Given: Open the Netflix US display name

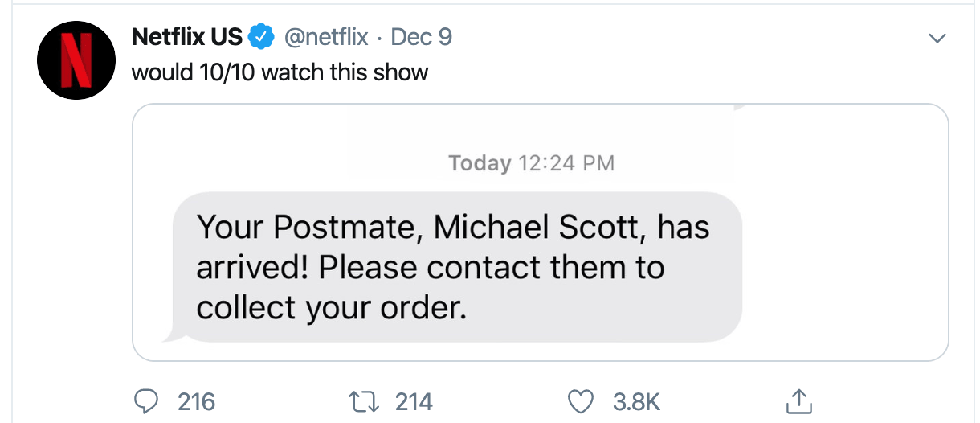Looking at the screenshot, I should (x=186, y=37).
